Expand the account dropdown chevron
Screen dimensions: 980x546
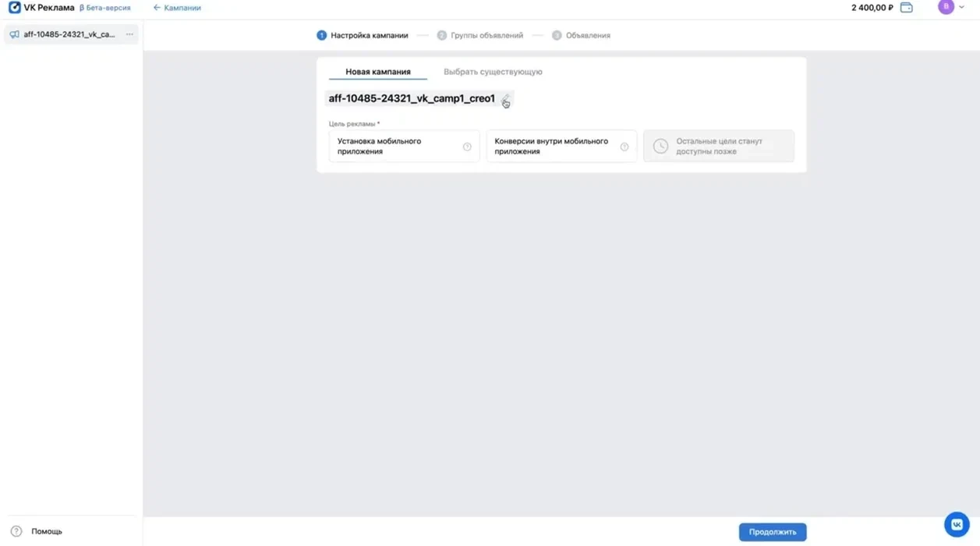tap(961, 7)
